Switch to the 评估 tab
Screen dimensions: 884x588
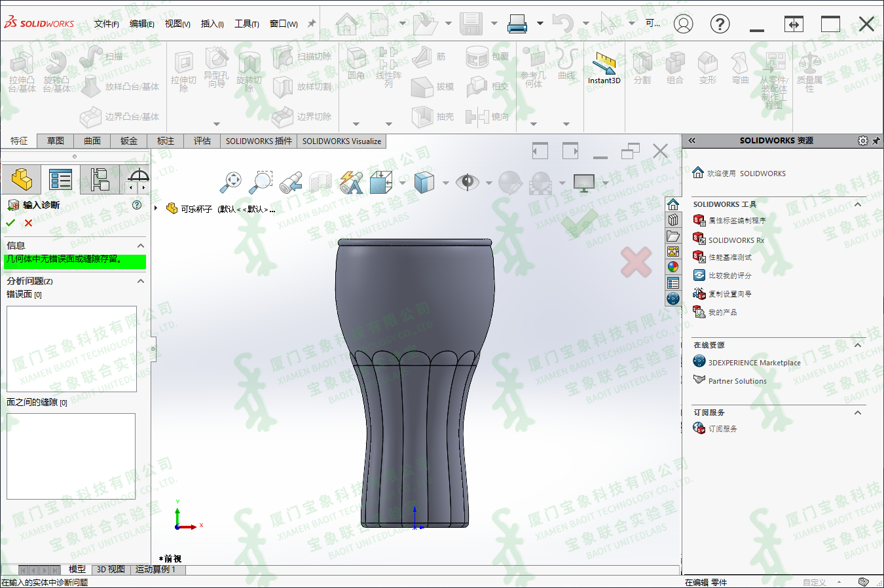pos(202,141)
